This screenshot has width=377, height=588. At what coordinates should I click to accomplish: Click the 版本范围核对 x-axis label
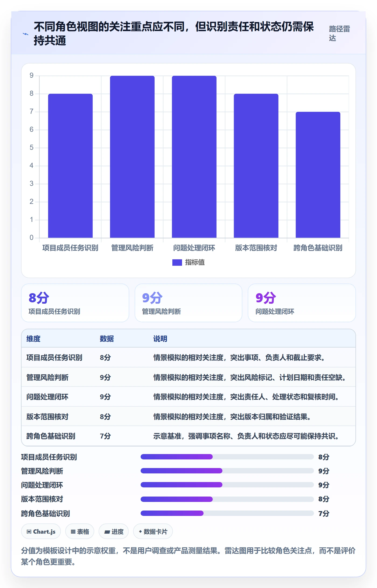click(256, 248)
